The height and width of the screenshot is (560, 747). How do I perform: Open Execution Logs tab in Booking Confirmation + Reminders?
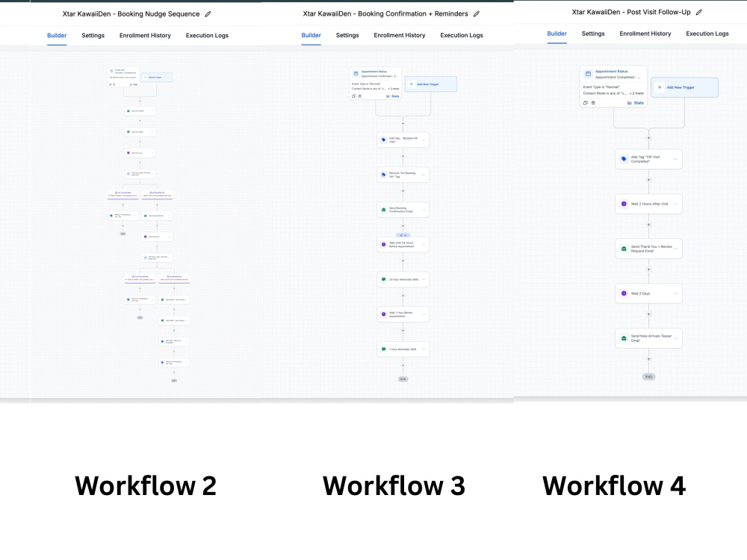461,35
